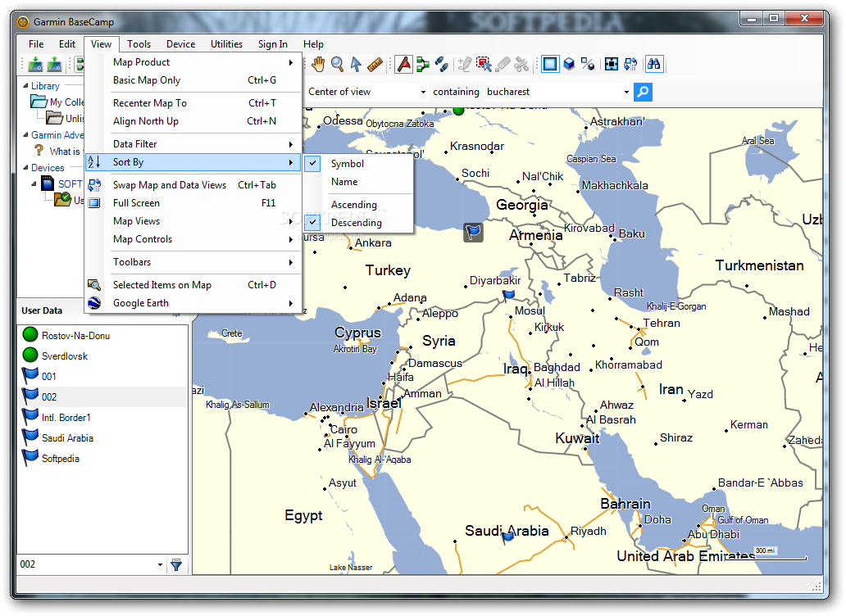Click the binoculars Find icon
846x616 pixels.
click(x=654, y=64)
